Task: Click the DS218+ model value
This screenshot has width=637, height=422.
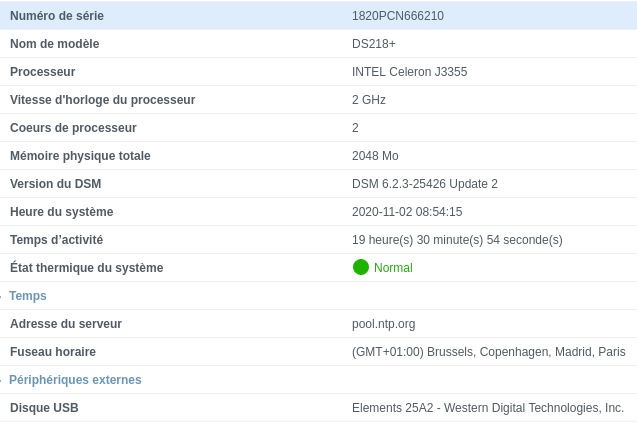Action: (373, 44)
